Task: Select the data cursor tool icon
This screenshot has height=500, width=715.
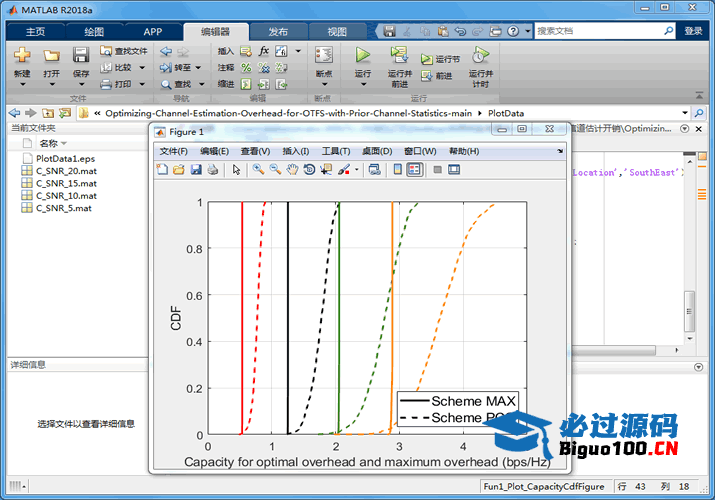Action: 327,170
